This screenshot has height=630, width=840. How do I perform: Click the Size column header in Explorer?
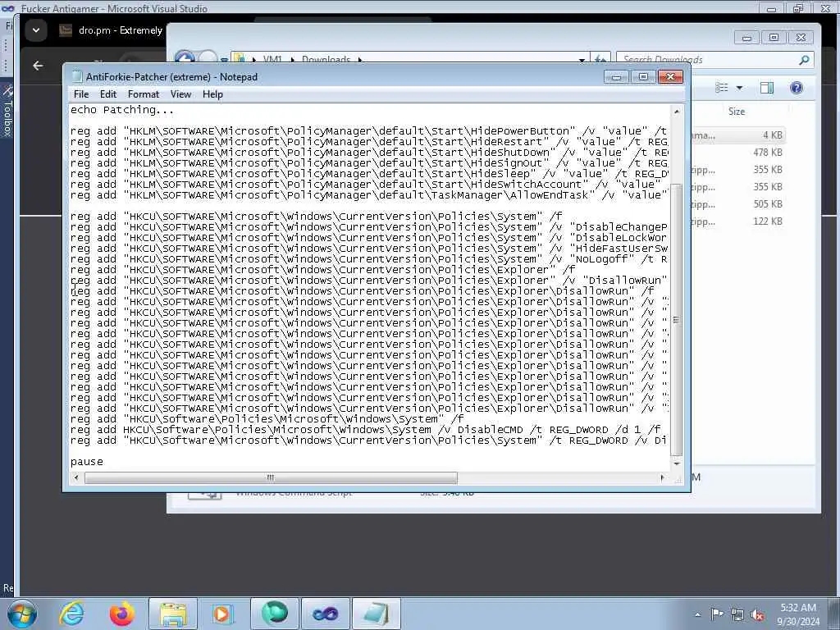[x=737, y=112]
